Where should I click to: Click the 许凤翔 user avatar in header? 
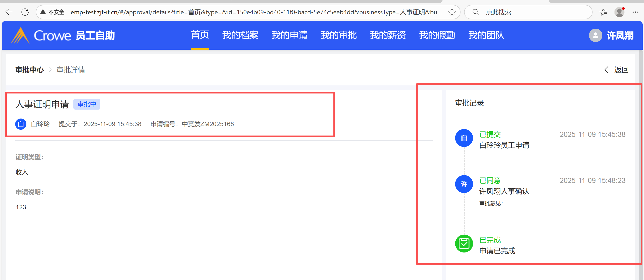(x=595, y=35)
